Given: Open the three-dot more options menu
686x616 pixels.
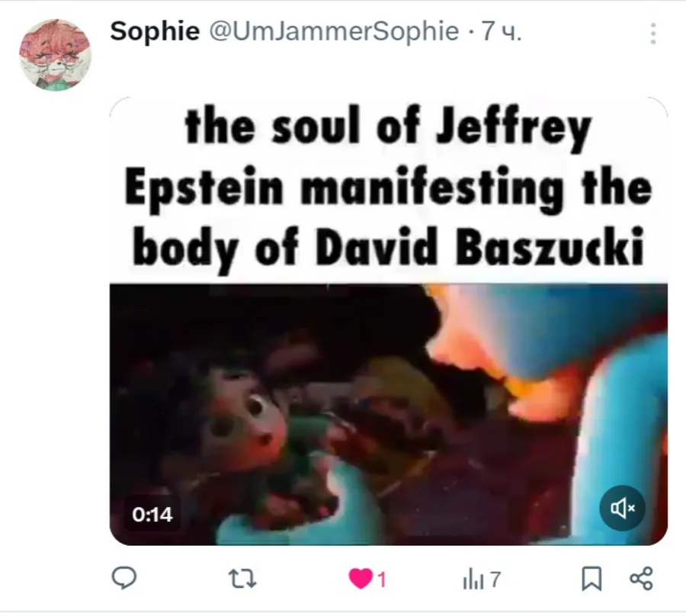Looking at the screenshot, I should pyautogui.click(x=653, y=34).
